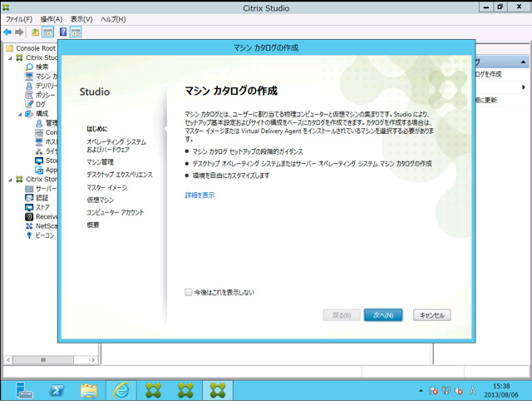The width and height of the screenshot is (532, 401).
Task: Check the 今後はこれを表示しない checkbox
Action: point(189,292)
